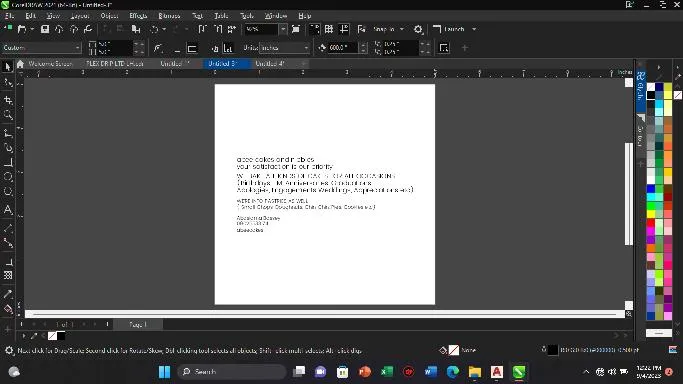The width and height of the screenshot is (683, 384).
Task: Toggle the show guidelines button
Action: click(344, 29)
